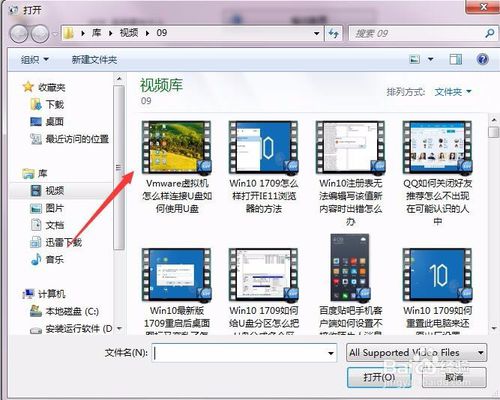Image resolution: width=500 pixels, height=400 pixels.
Task: Click the 取消 button
Action: pyautogui.click(x=454, y=377)
